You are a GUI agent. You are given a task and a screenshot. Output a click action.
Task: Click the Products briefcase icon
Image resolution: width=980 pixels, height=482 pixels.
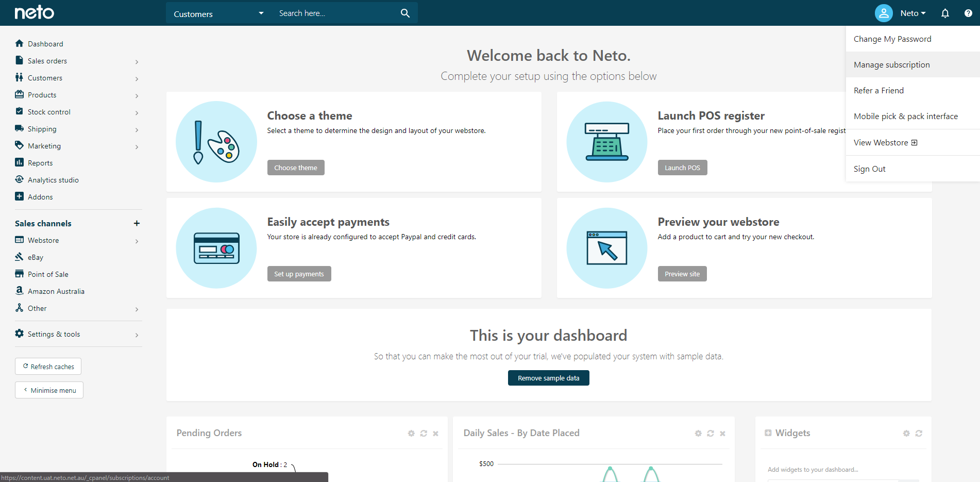[20, 94]
